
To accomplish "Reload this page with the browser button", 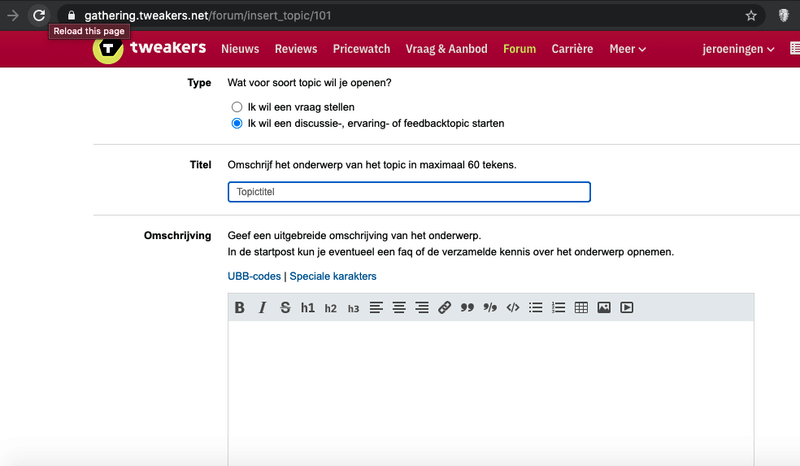I will [39, 15].
